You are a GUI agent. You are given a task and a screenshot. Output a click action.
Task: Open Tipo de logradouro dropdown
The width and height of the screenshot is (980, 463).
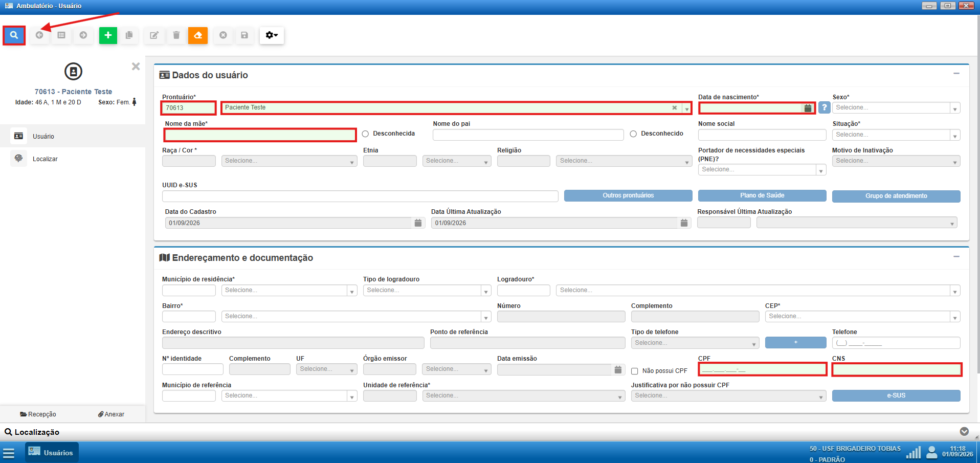427,291
